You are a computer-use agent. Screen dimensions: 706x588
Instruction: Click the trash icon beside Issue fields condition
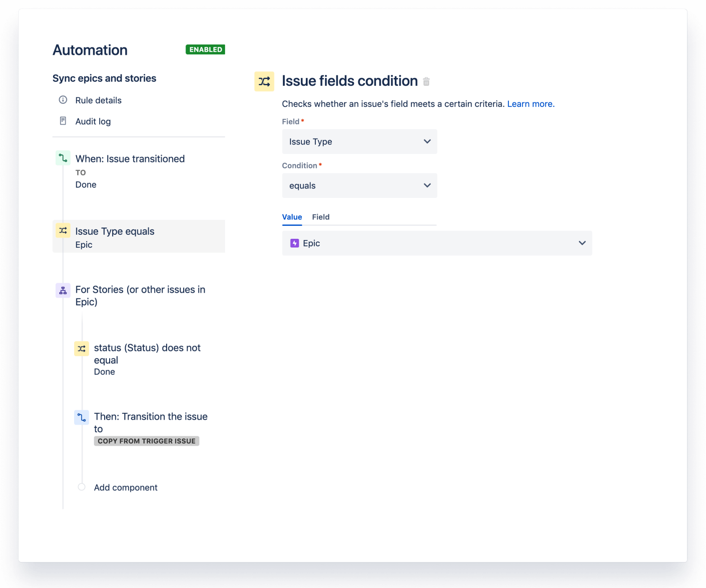(x=426, y=82)
